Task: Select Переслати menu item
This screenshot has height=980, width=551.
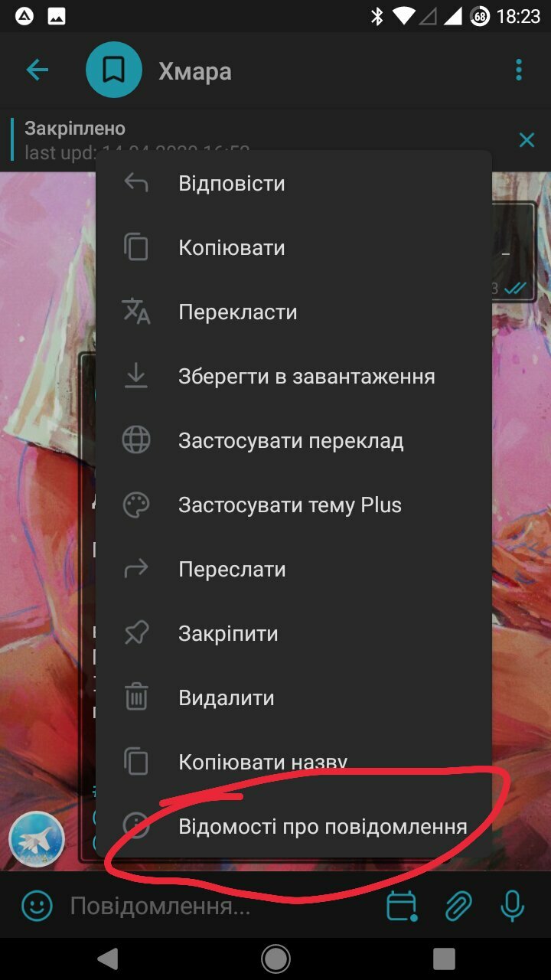Action: pos(294,570)
